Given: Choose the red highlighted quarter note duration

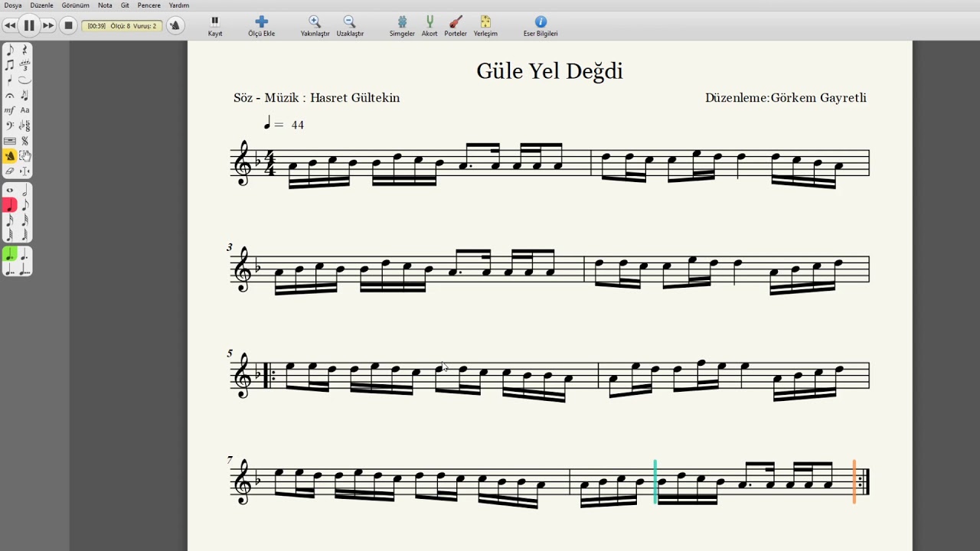Looking at the screenshot, I should pyautogui.click(x=10, y=205).
